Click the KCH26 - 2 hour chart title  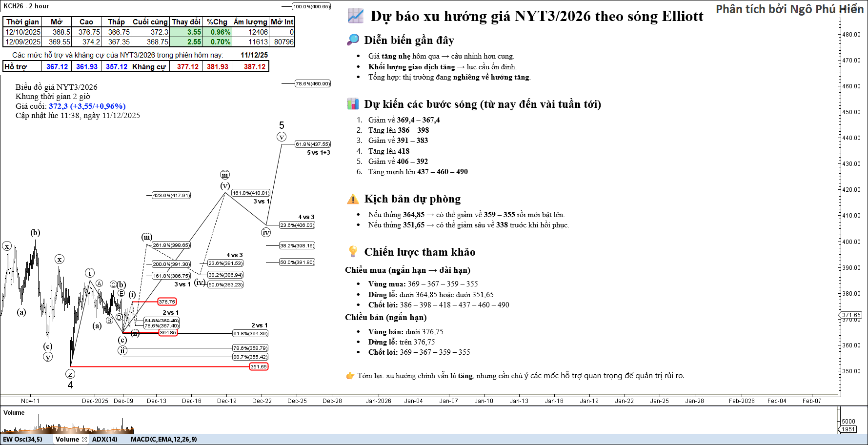[x=26, y=6]
